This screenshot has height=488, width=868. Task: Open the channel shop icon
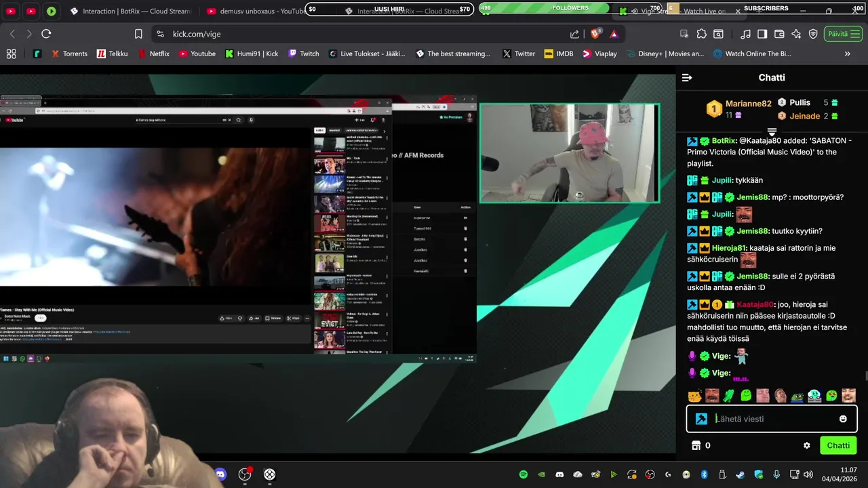point(695,445)
